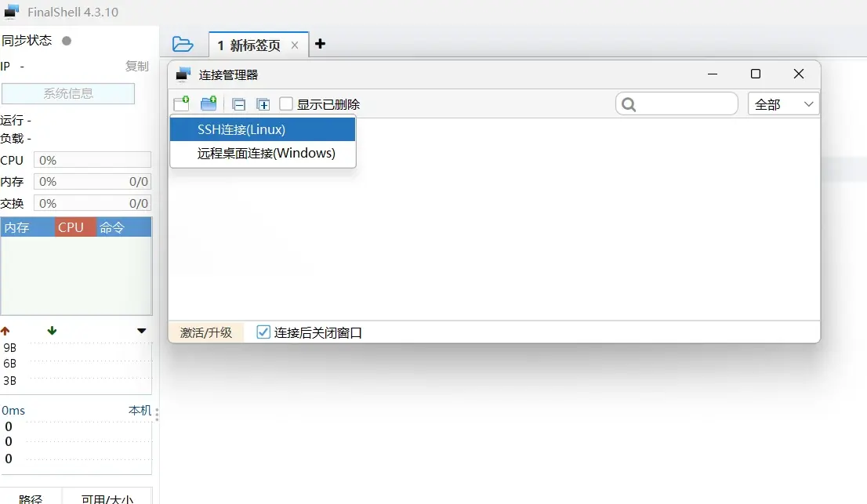
Task: Click the CPU usage bar showing 0%
Action: [x=93, y=160]
